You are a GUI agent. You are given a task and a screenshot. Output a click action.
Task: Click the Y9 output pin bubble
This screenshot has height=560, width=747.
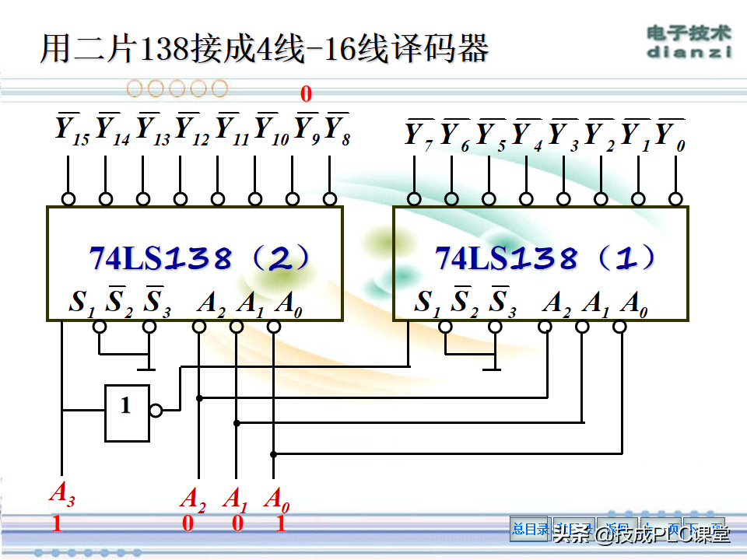[x=293, y=198]
